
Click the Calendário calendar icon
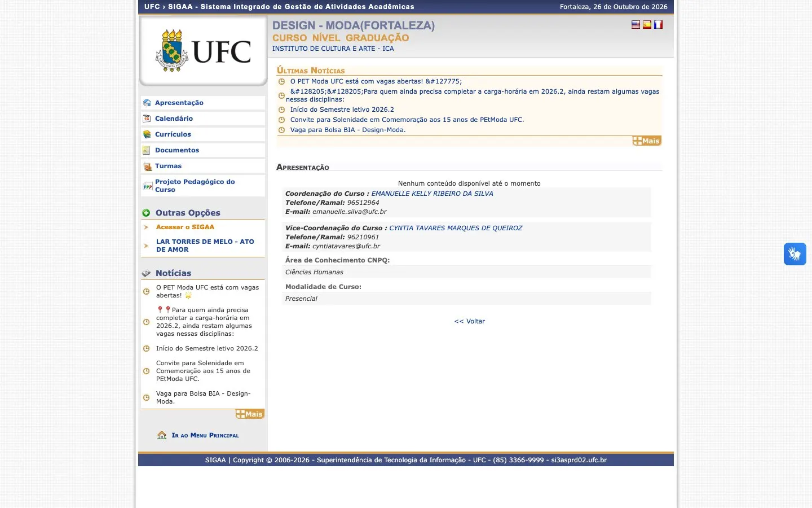[147, 119]
